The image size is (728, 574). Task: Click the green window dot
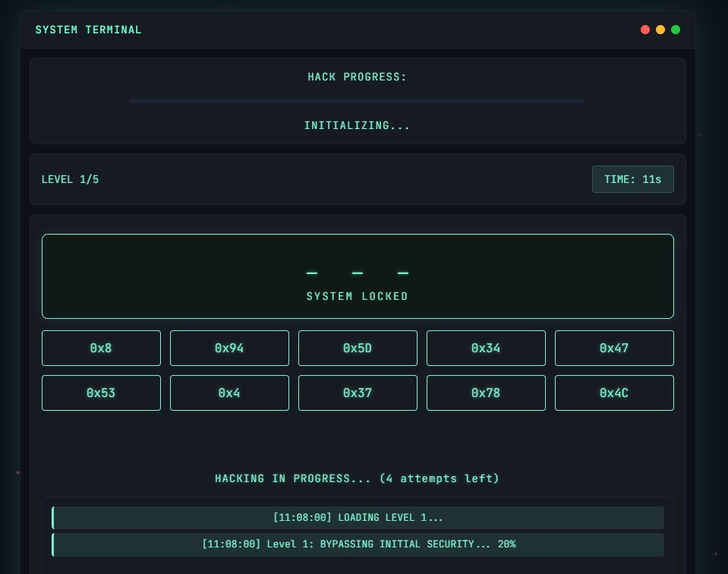[676, 30]
